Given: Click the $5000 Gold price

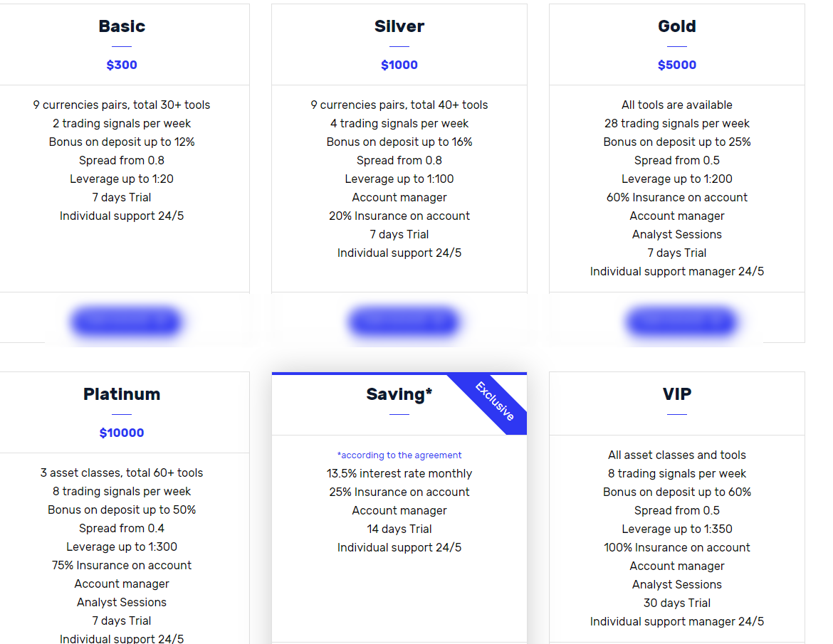Looking at the screenshot, I should click(x=677, y=65).
